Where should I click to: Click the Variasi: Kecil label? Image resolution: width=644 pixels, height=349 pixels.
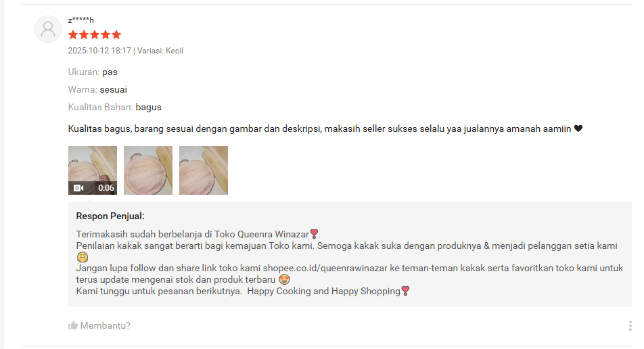(160, 51)
